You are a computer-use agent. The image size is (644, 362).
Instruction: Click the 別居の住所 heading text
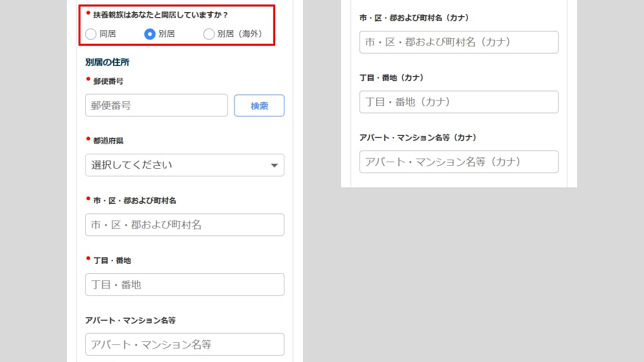pos(107,62)
